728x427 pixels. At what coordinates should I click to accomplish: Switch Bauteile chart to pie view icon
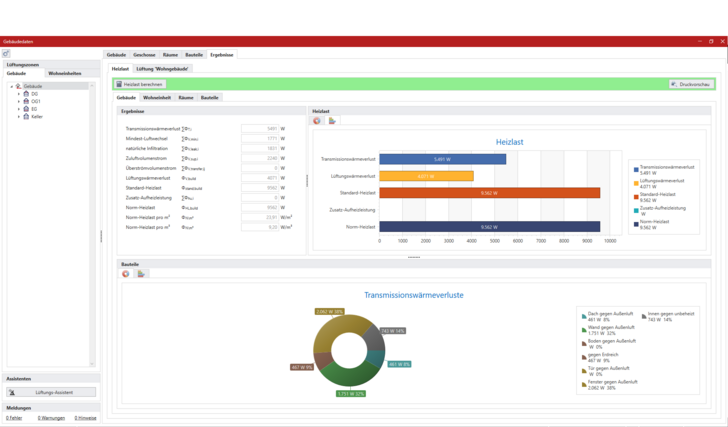(x=125, y=274)
